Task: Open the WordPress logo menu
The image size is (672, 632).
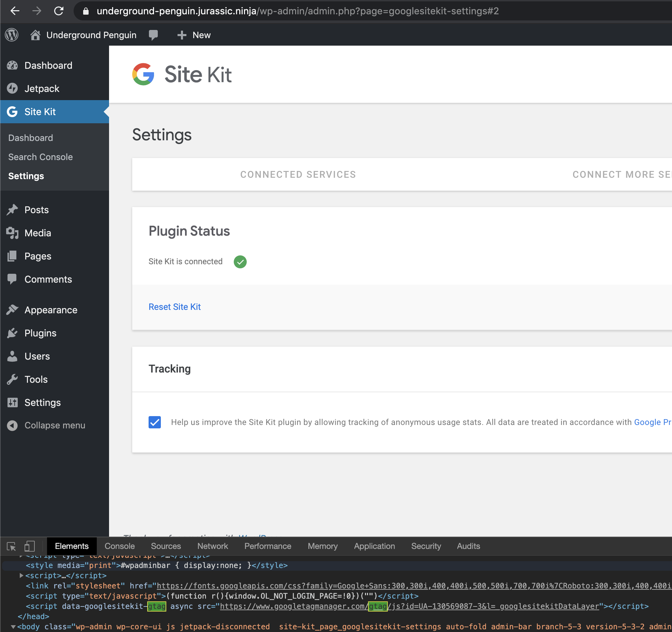Action: pyautogui.click(x=12, y=35)
